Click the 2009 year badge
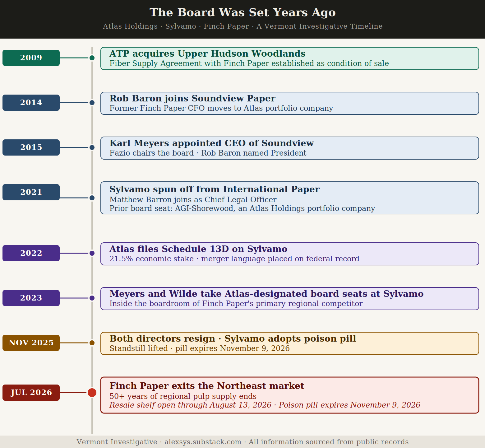This screenshot has width=485, height=448. coord(31,58)
